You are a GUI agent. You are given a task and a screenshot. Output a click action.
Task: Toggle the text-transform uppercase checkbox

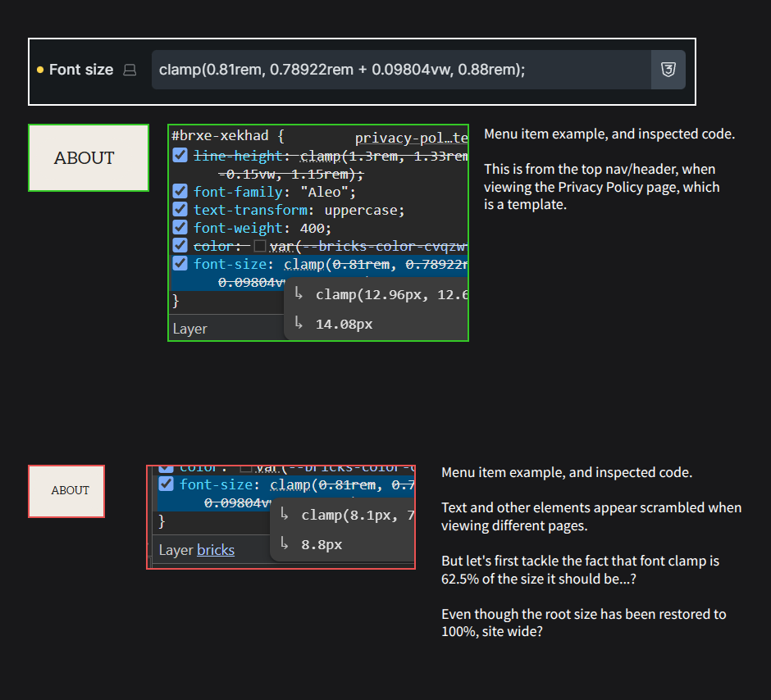coord(180,210)
